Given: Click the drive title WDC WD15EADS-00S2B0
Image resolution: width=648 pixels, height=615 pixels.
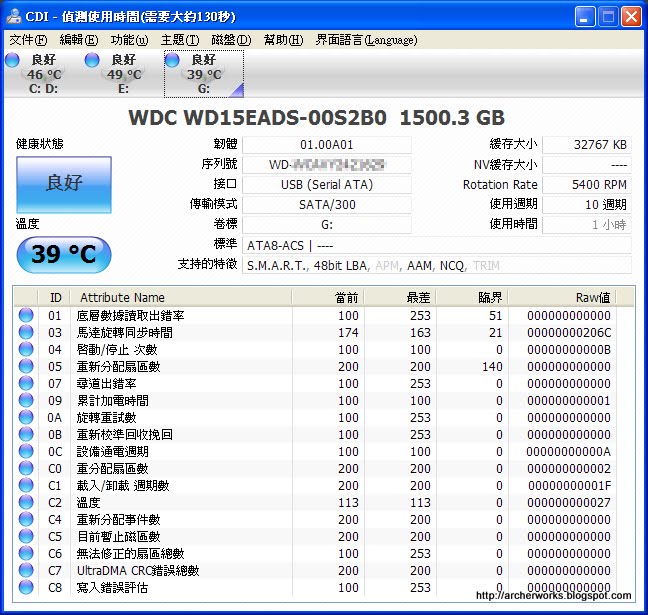Looking at the screenshot, I should 257,118.
